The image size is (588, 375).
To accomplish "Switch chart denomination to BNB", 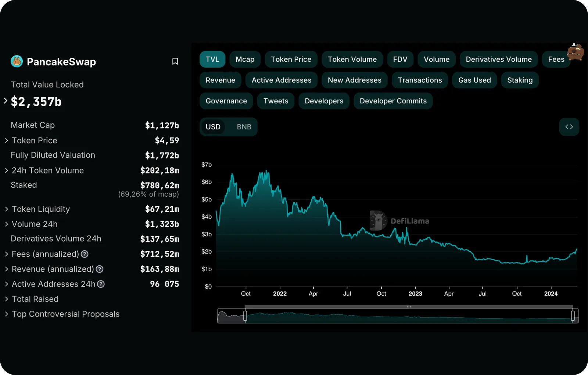I will (244, 127).
